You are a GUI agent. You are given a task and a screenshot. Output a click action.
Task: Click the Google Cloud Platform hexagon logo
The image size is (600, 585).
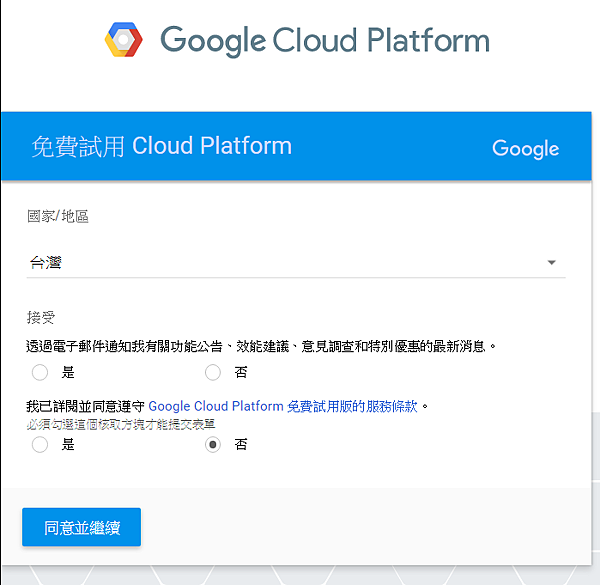(125, 40)
